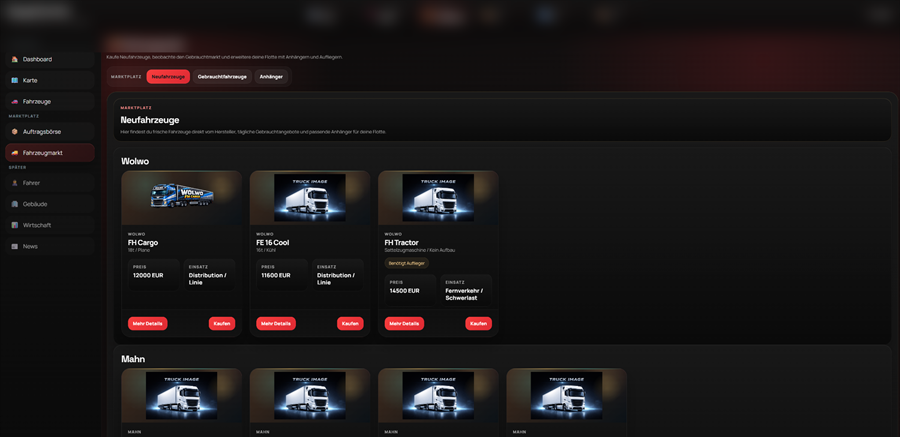The image size is (900, 437).
Task: Buy the FH Cargo truck
Action: click(x=222, y=323)
